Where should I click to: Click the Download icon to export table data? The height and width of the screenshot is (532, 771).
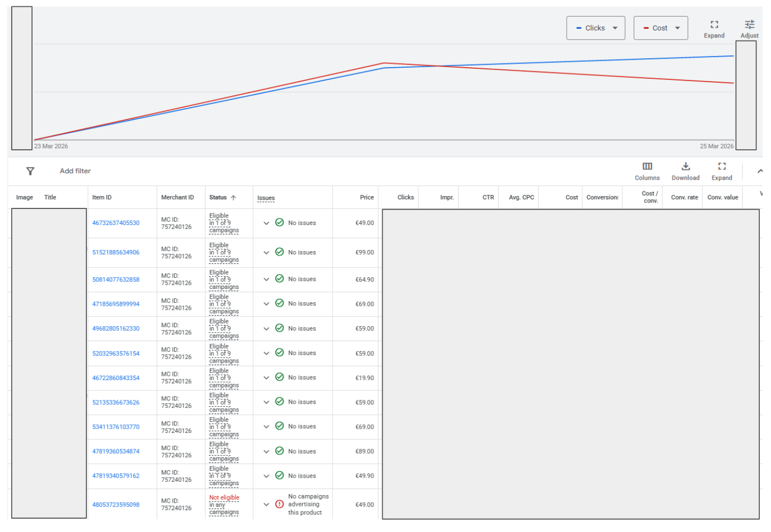[x=685, y=166]
